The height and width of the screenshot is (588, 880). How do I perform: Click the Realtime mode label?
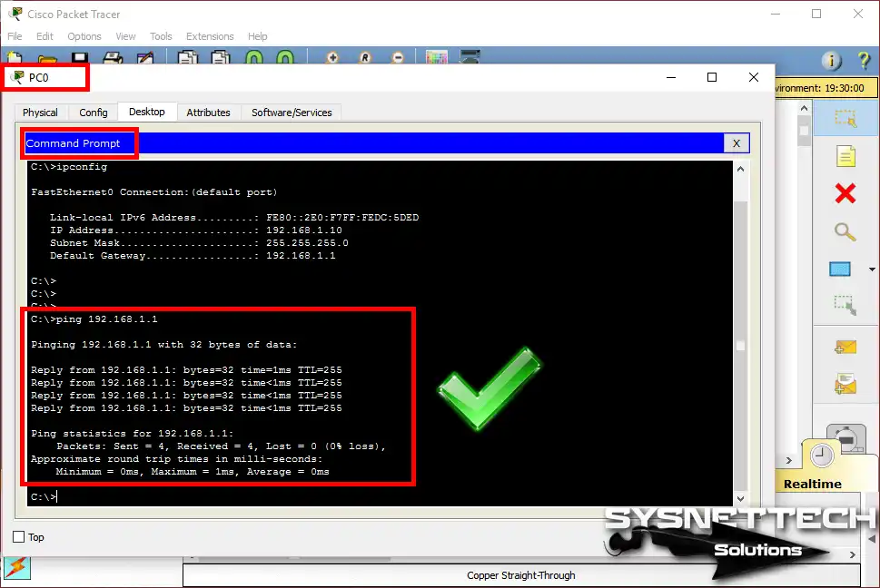point(813,484)
